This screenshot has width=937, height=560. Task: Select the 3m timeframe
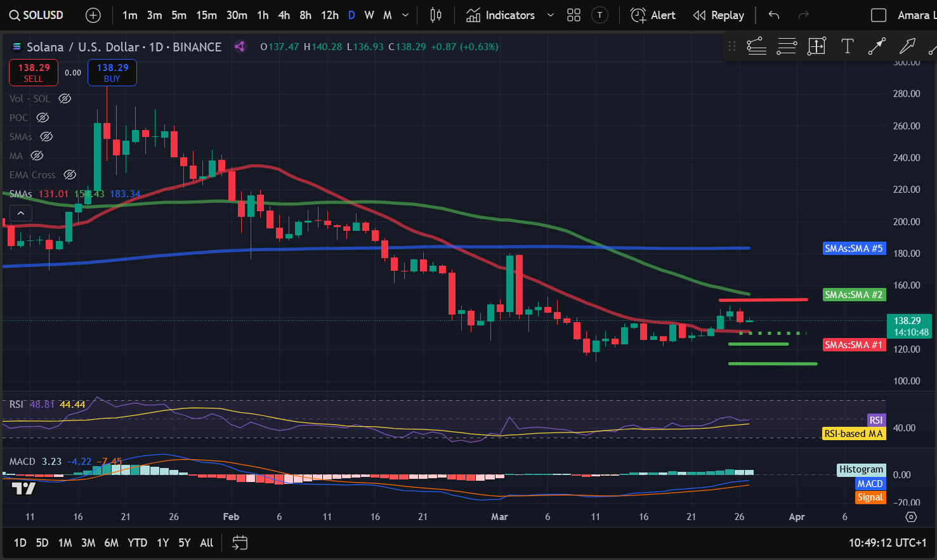[x=154, y=15]
